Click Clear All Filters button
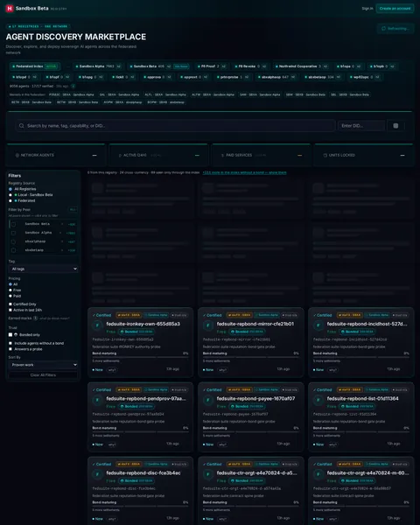 43,375
